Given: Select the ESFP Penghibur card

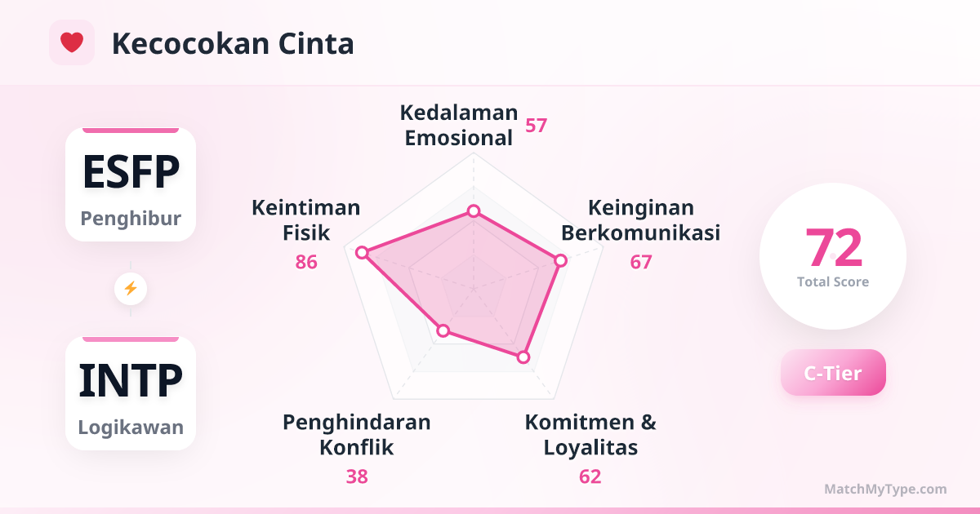Looking at the screenshot, I should click(x=131, y=184).
